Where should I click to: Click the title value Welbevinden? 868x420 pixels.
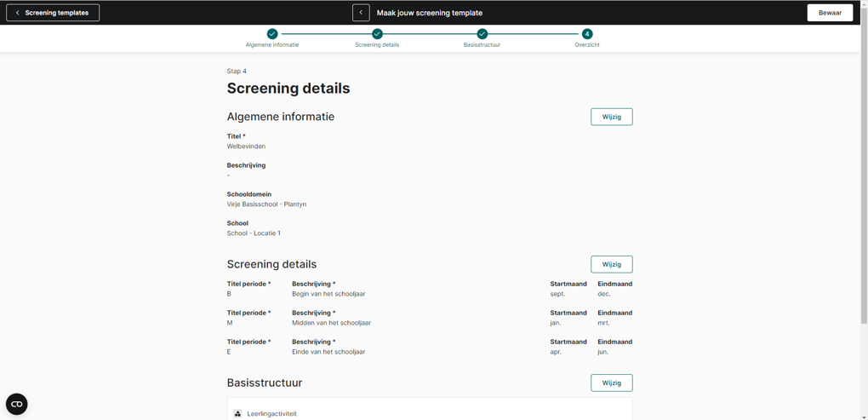click(x=246, y=147)
